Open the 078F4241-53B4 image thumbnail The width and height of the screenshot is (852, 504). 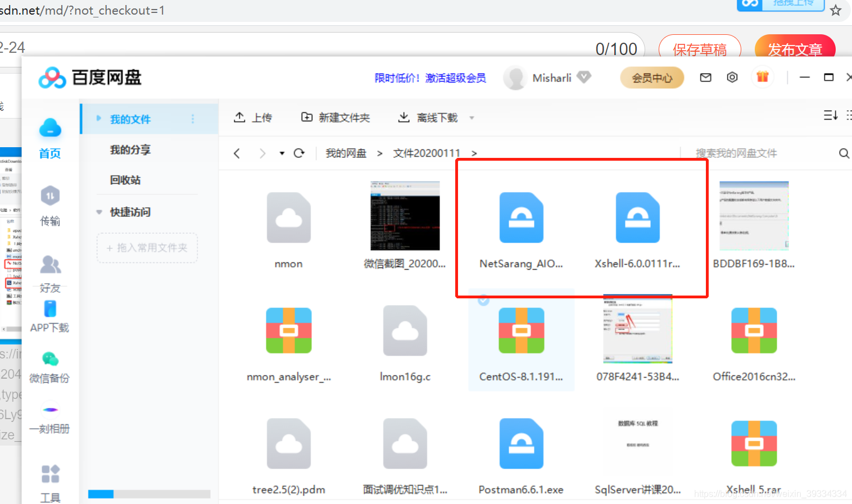click(x=638, y=329)
